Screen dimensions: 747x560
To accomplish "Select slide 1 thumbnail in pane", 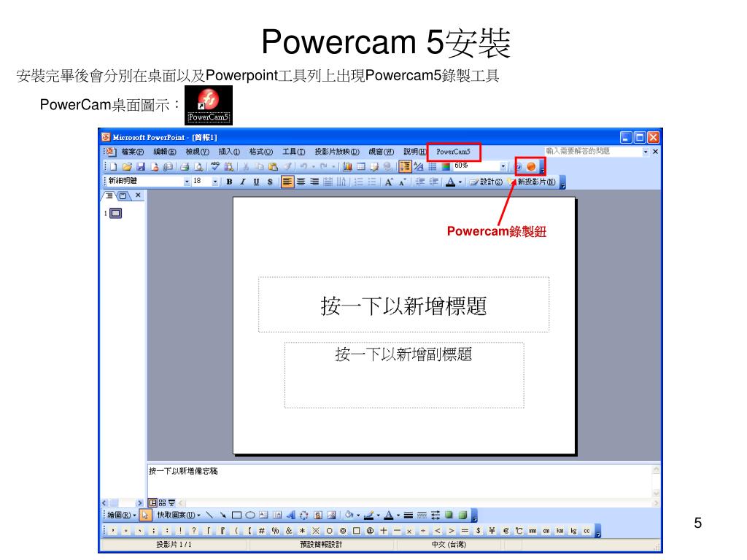I will [x=116, y=214].
